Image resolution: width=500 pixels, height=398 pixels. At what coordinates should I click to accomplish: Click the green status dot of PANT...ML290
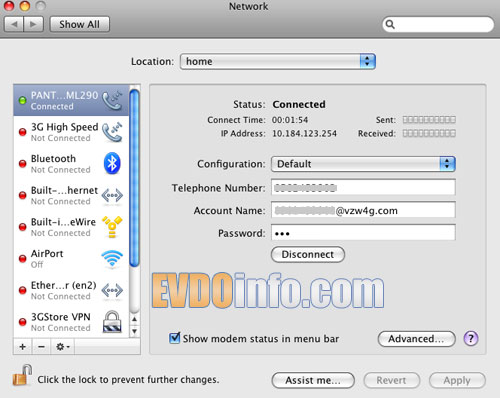(x=22, y=100)
